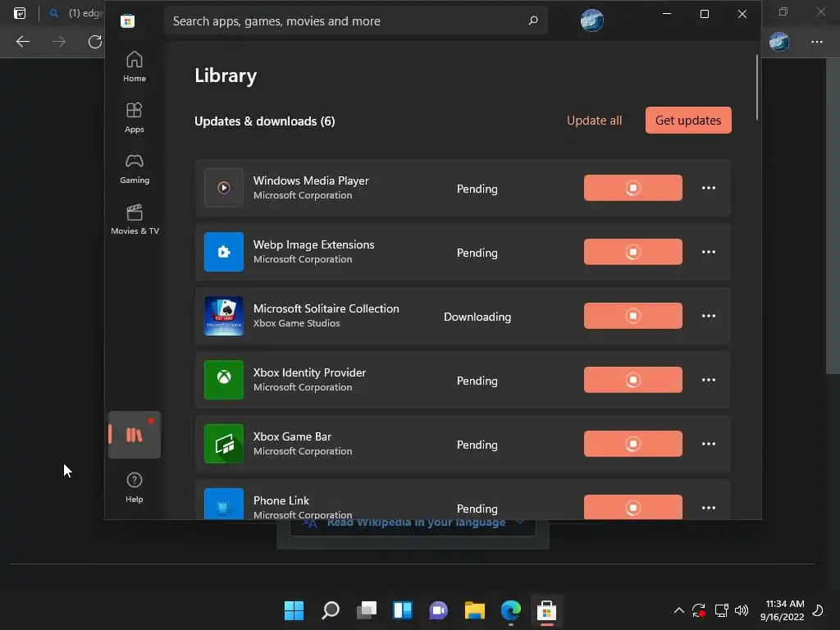Open the Gaming section in sidebar

pos(134,168)
